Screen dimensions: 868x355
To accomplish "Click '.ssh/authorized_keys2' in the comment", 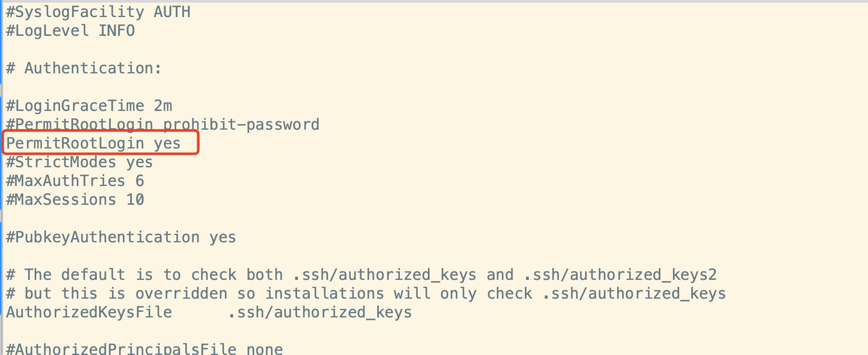I will [x=620, y=275].
